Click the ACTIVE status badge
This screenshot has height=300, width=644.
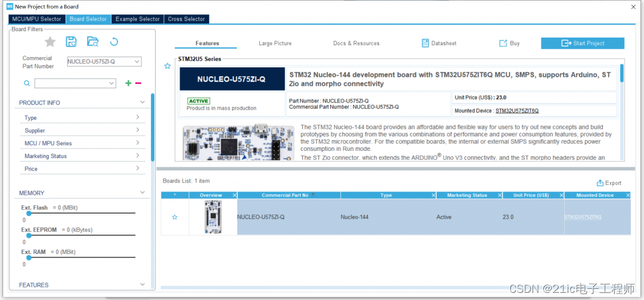point(199,101)
